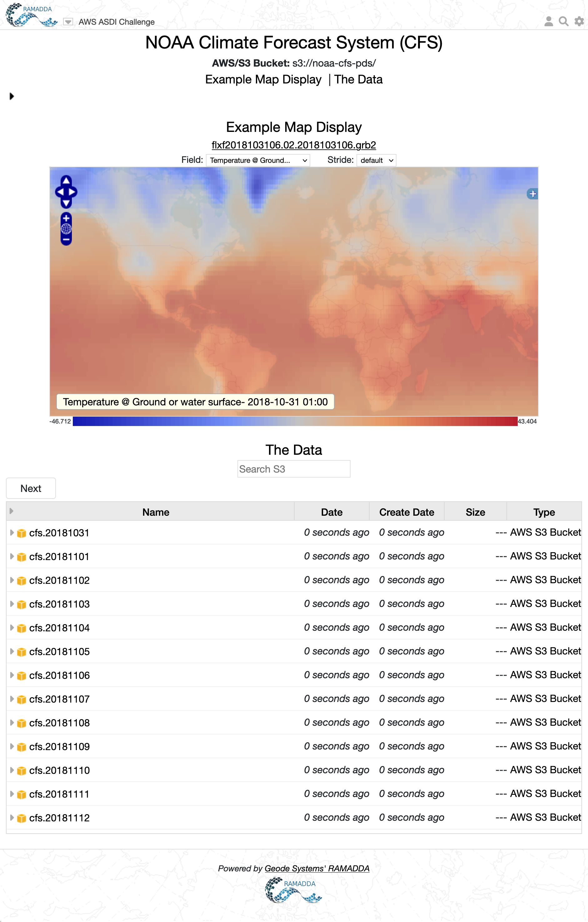Sort table by Create Date column
Viewport: 588px width, 922px height.
[406, 512]
